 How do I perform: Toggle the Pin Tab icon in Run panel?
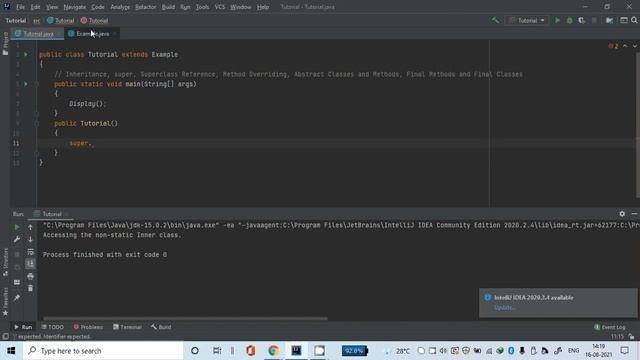(17, 298)
